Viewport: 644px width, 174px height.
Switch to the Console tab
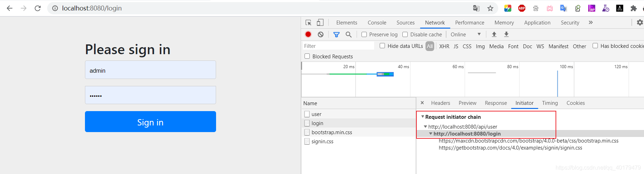[377, 23]
